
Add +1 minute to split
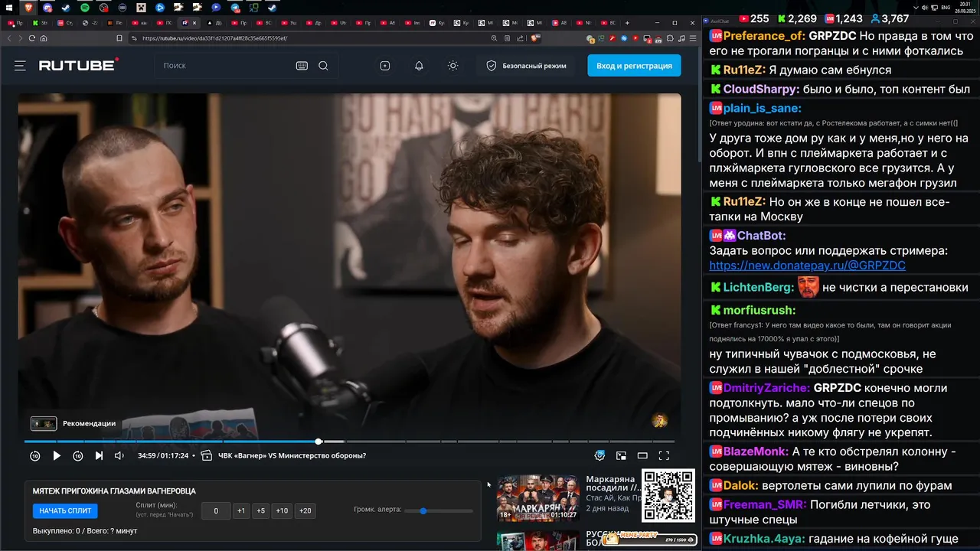click(241, 510)
